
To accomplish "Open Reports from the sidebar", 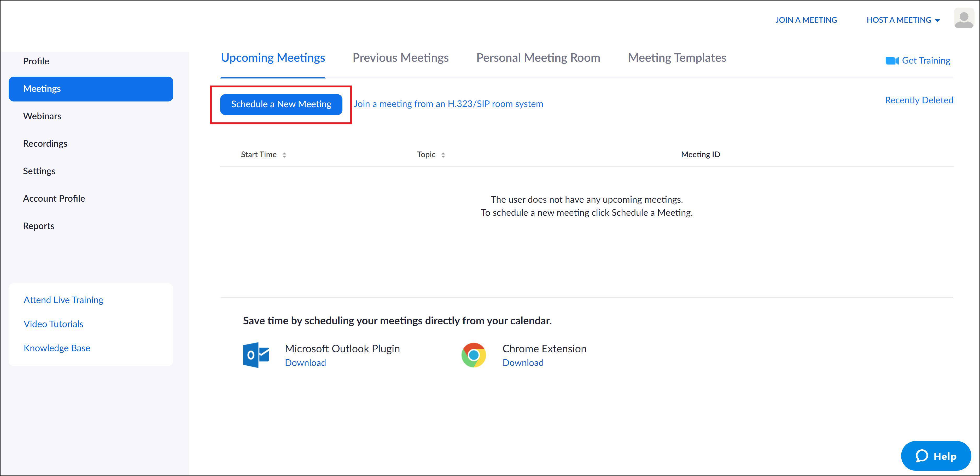I will point(38,226).
